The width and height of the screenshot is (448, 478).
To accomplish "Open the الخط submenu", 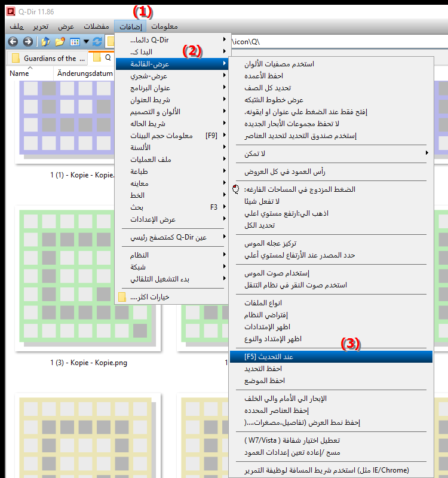I will pyautogui.click(x=171, y=195).
